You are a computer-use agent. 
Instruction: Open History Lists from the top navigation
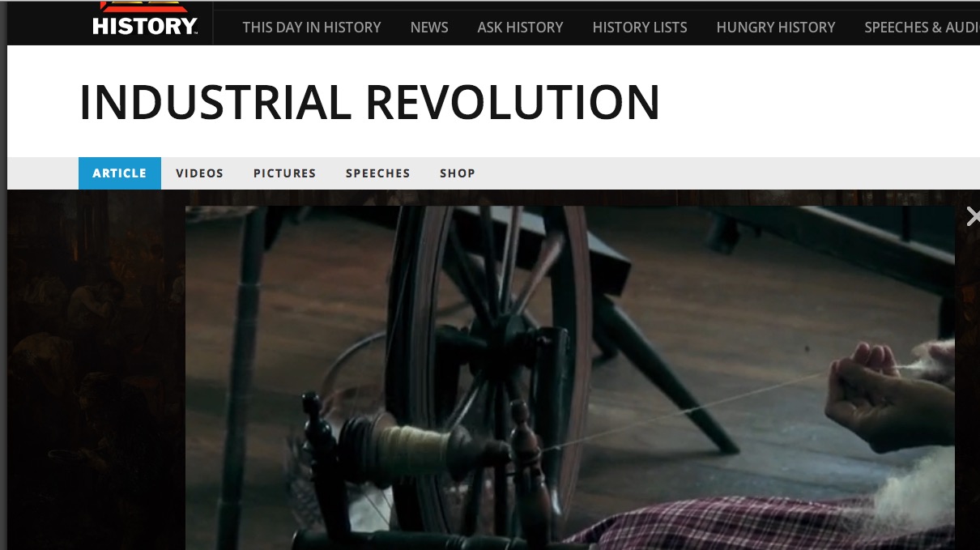[640, 27]
